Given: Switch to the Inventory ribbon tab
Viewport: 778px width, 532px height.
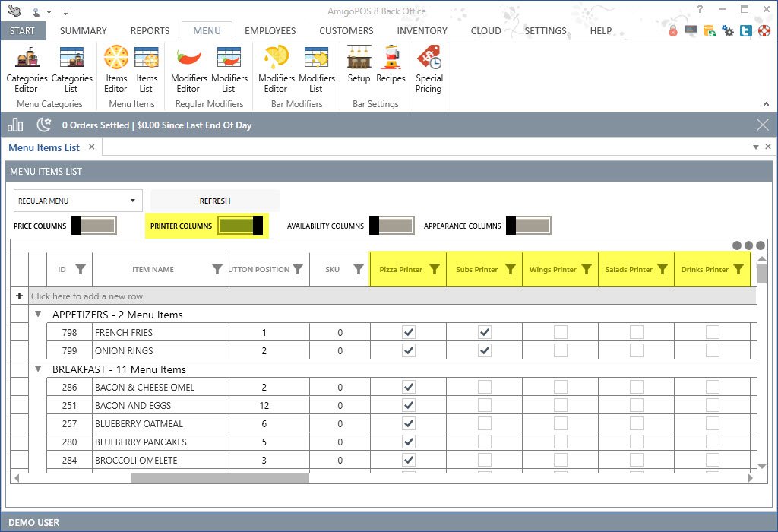Looking at the screenshot, I should (422, 31).
